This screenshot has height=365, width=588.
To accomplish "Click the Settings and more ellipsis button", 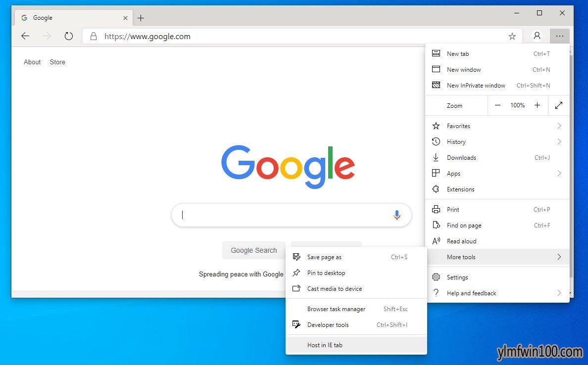I will [559, 36].
